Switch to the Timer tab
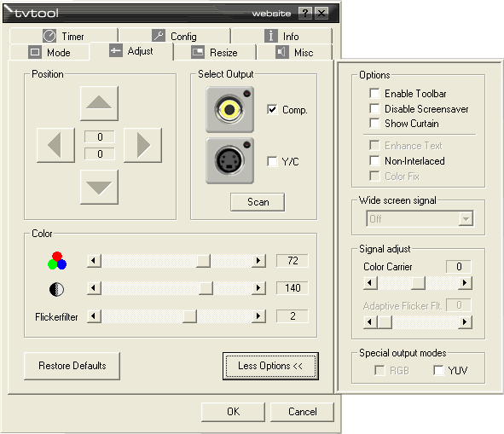504x434 pixels. click(x=64, y=36)
